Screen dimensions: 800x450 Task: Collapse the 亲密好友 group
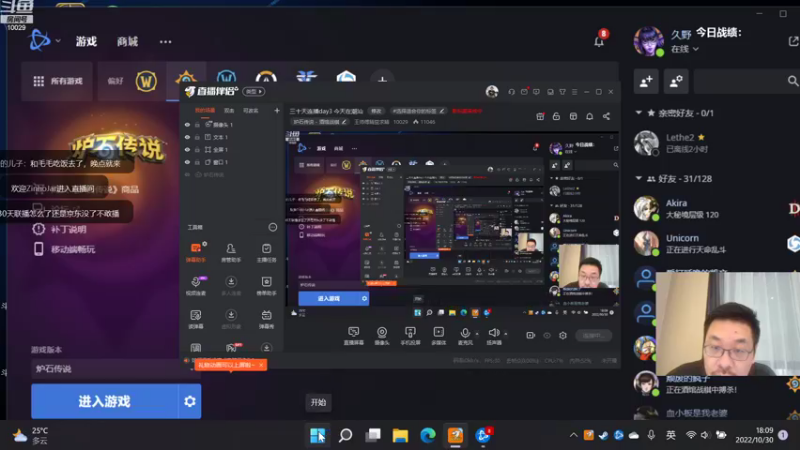[x=638, y=113]
